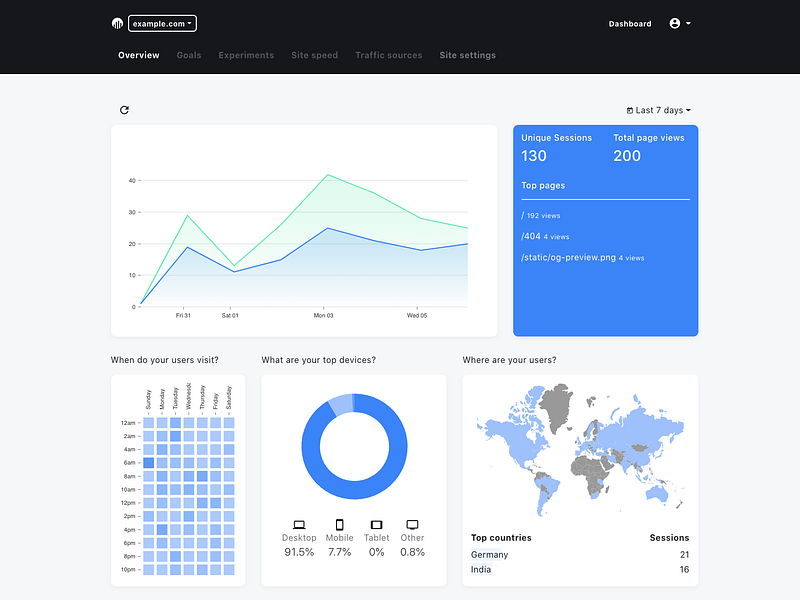Click the Other monitor icon

[x=412, y=524]
